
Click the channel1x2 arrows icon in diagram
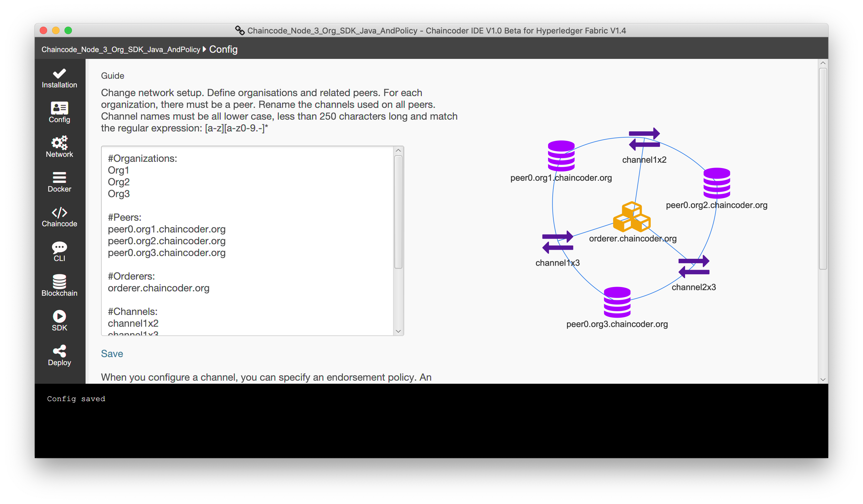[x=644, y=139]
